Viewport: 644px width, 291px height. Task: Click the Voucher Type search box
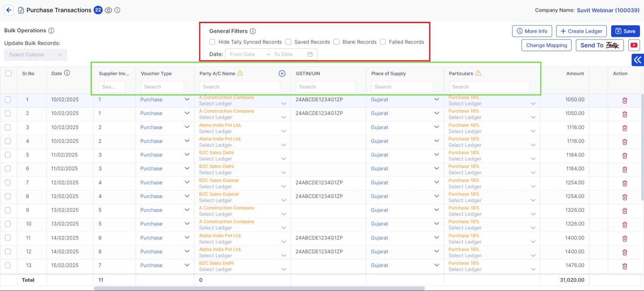click(162, 87)
